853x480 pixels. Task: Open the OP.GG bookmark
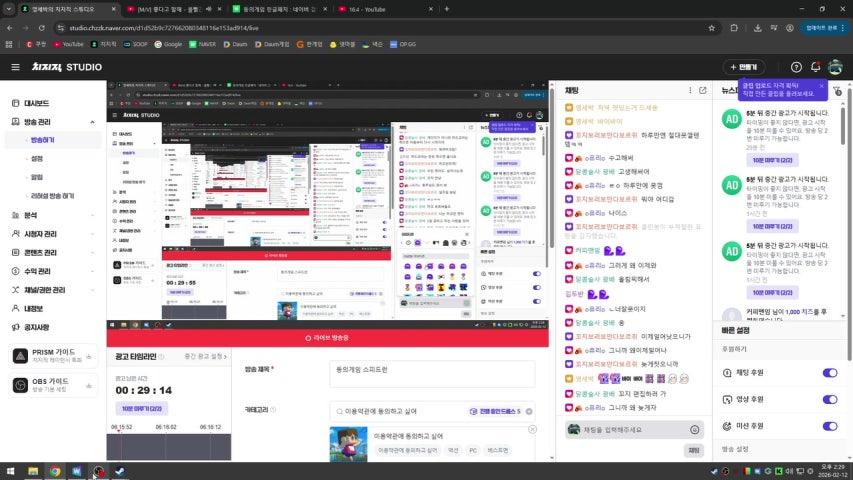point(403,45)
